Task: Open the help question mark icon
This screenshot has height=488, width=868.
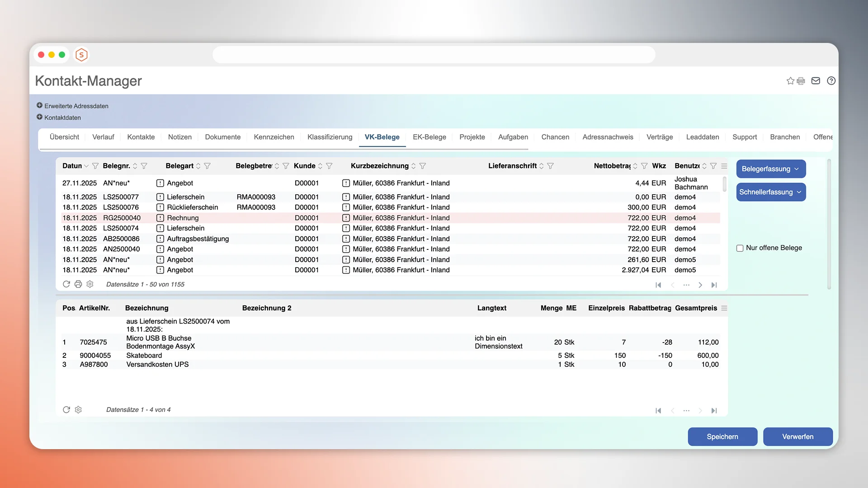Action: (x=831, y=81)
